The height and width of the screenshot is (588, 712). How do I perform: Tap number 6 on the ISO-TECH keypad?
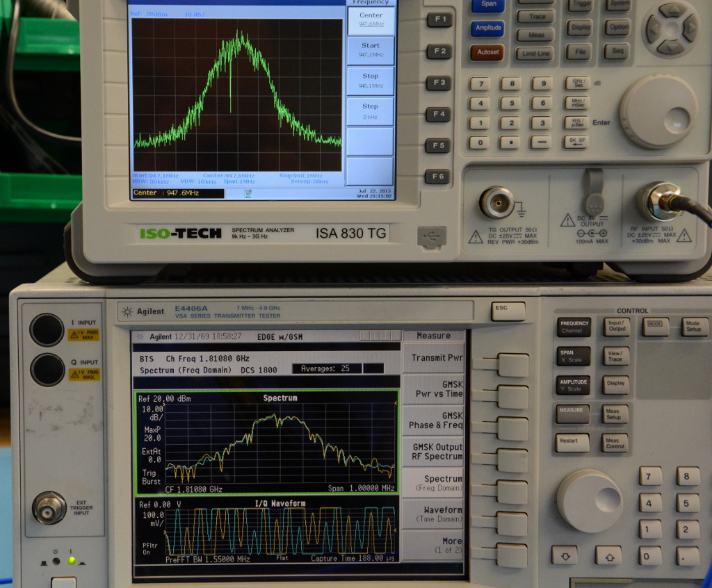pyautogui.click(x=542, y=103)
